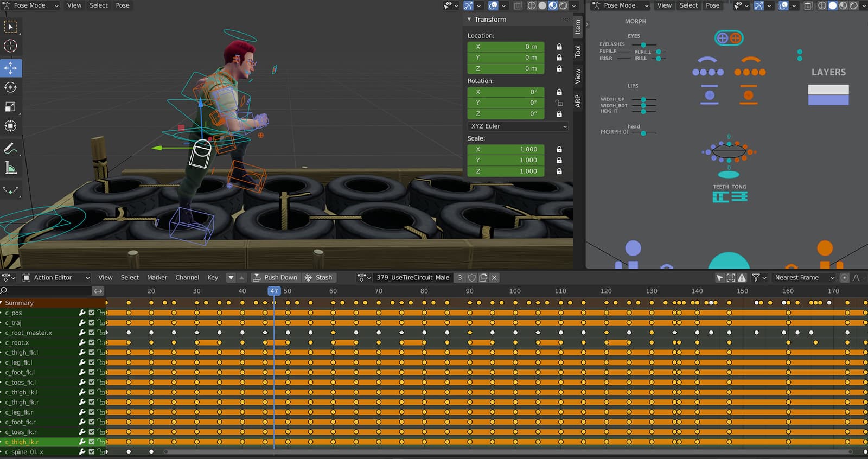This screenshot has width=868, height=459.
Task: Select the Select Box tool in toolbar
Action: pyautogui.click(x=10, y=27)
